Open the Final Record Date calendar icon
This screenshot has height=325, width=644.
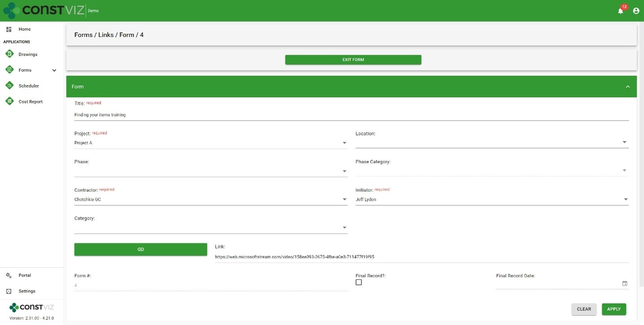click(x=625, y=284)
